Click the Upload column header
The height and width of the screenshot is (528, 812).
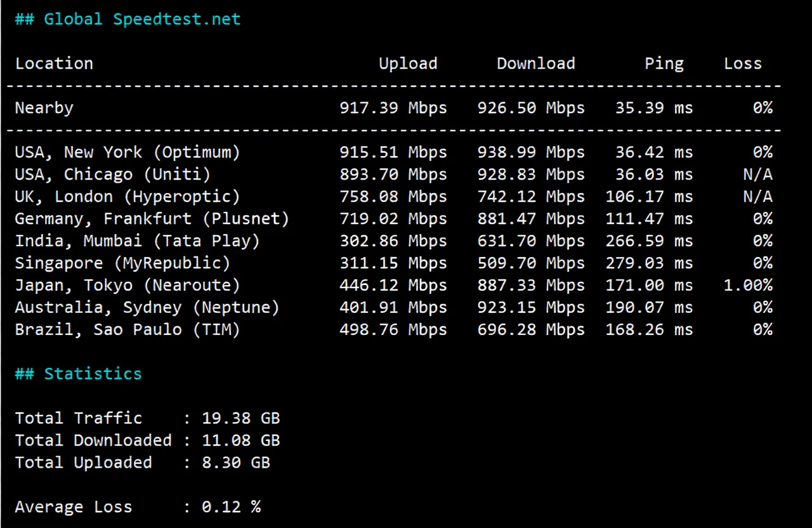click(408, 63)
